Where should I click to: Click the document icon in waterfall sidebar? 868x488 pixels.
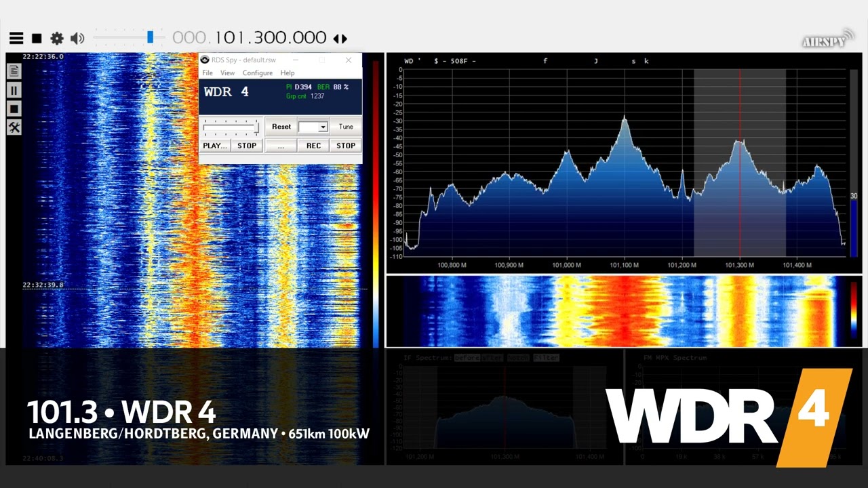point(14,71)
